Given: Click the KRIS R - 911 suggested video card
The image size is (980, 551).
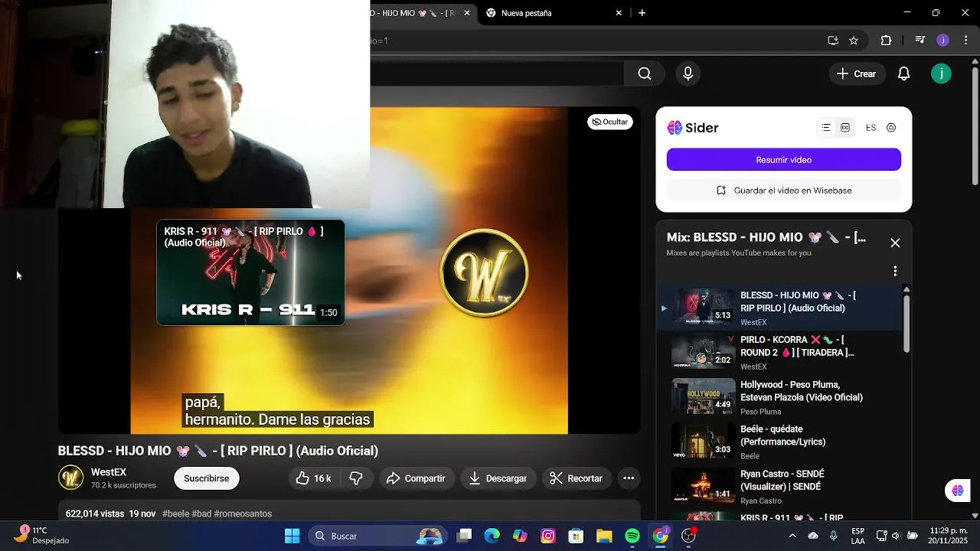Looking at the screenshot, I should point(250,272).
